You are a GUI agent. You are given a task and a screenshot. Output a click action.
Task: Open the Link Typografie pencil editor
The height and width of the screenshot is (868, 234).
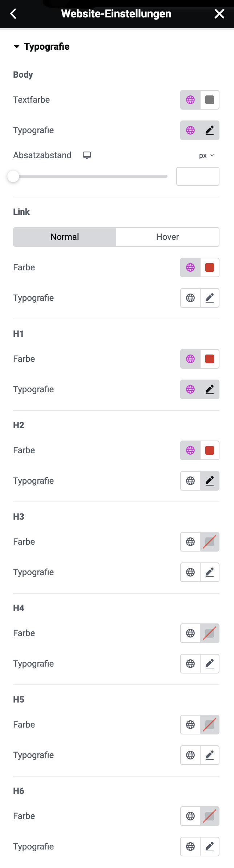(x=210, y=298)
